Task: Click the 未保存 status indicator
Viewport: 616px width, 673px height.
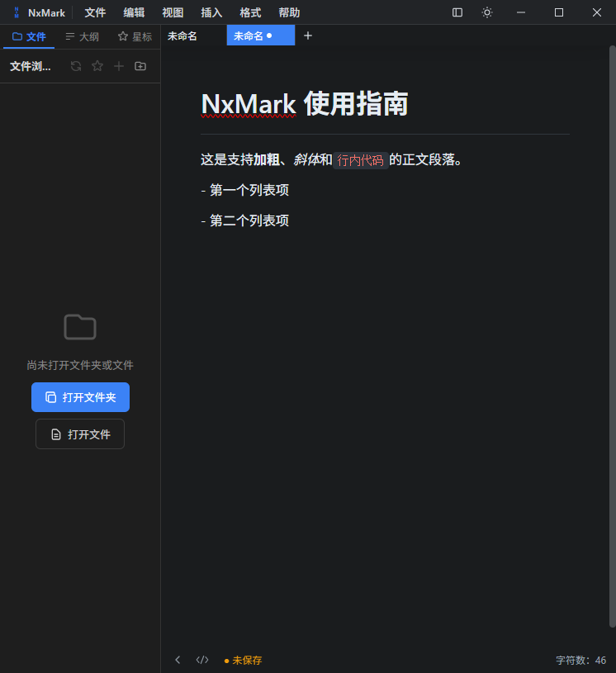Action: pyautogui.click(x=243, y=660)
